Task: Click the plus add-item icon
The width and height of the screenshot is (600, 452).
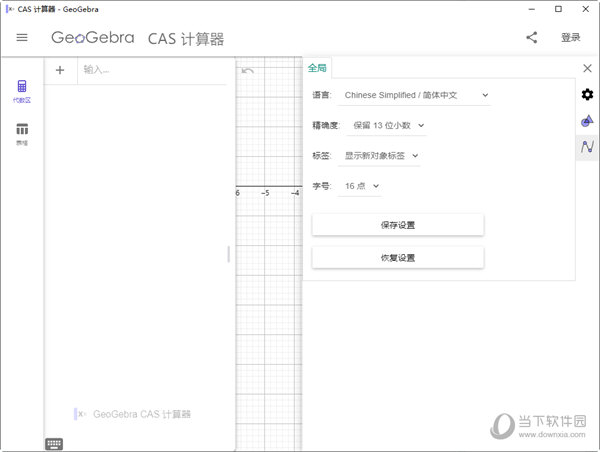Action: pyautogui.click(x=60, y=70)
